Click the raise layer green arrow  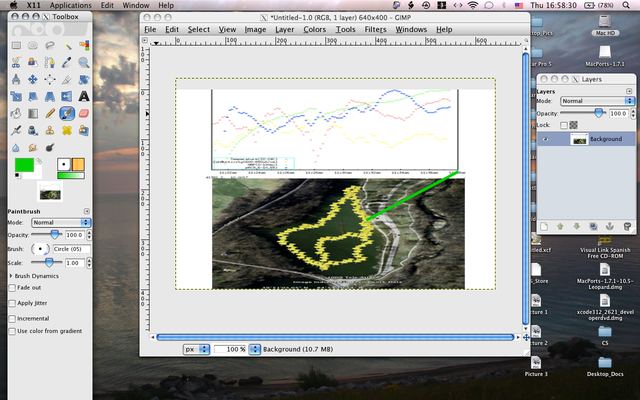(560, 227)
